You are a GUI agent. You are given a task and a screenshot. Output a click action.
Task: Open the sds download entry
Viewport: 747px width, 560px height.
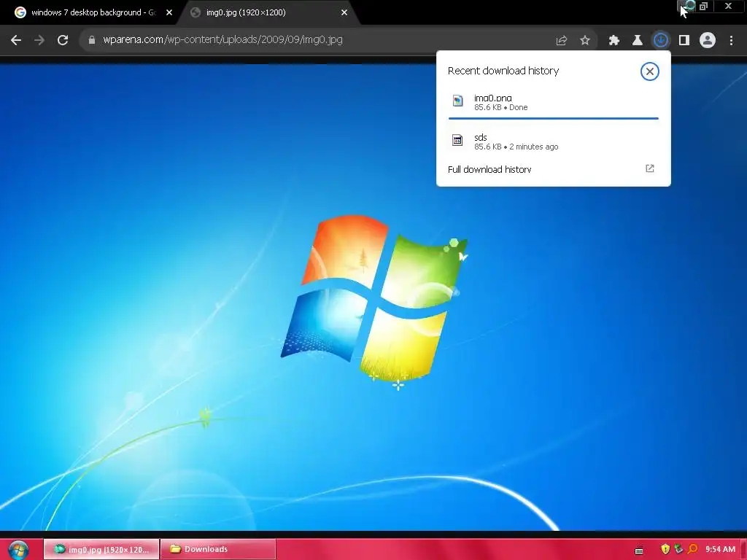click(x=553, y=141)
